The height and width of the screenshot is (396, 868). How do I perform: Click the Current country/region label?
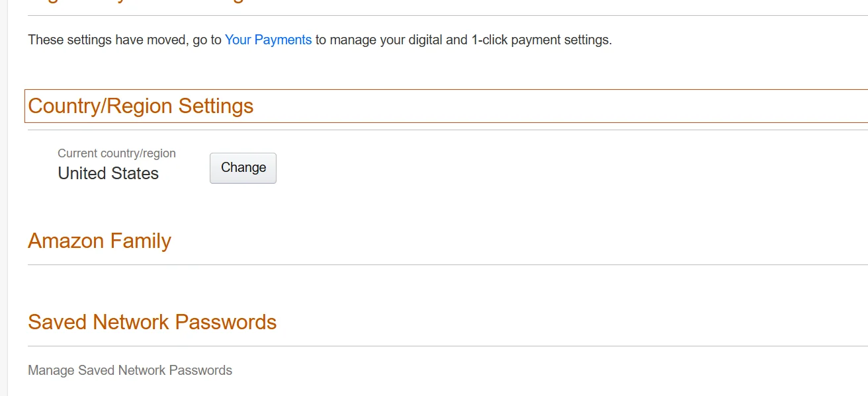pyautogui.click(x=116, y=153)
